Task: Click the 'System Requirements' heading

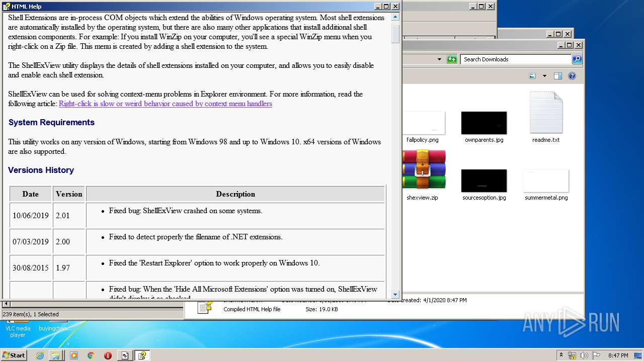Action: click(x=51, y=122)
